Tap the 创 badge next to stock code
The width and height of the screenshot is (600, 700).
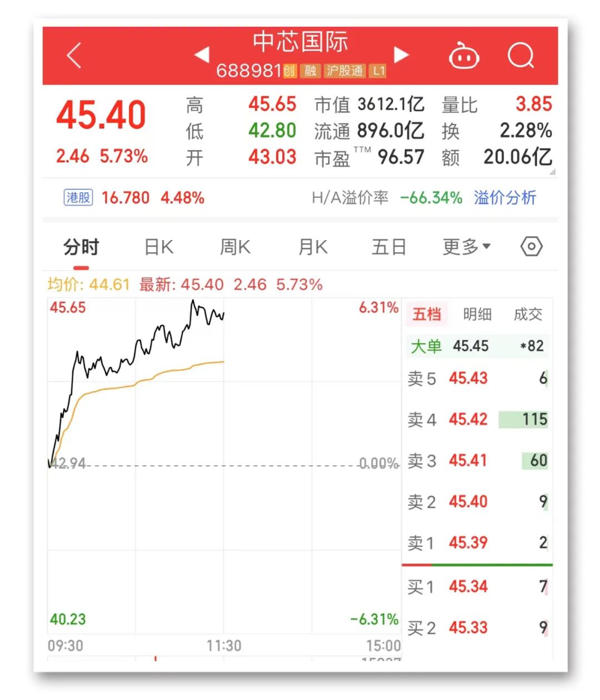pyautogui.click(x=289, y=71)
